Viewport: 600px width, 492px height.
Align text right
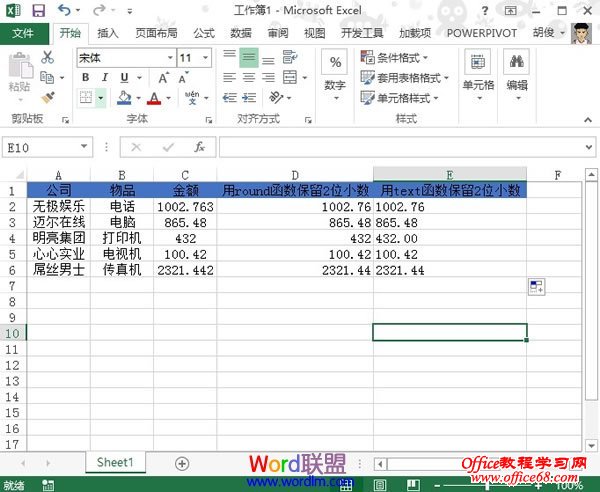268,78
